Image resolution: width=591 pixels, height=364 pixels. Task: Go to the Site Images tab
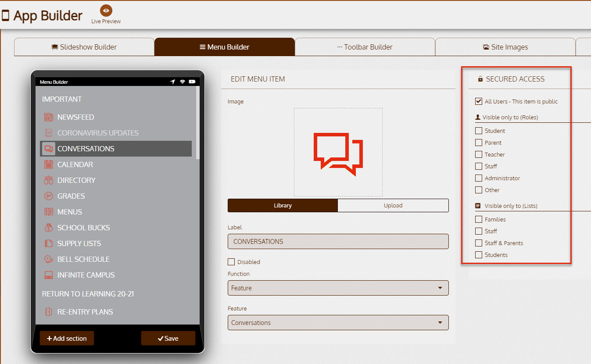[505, 47]
